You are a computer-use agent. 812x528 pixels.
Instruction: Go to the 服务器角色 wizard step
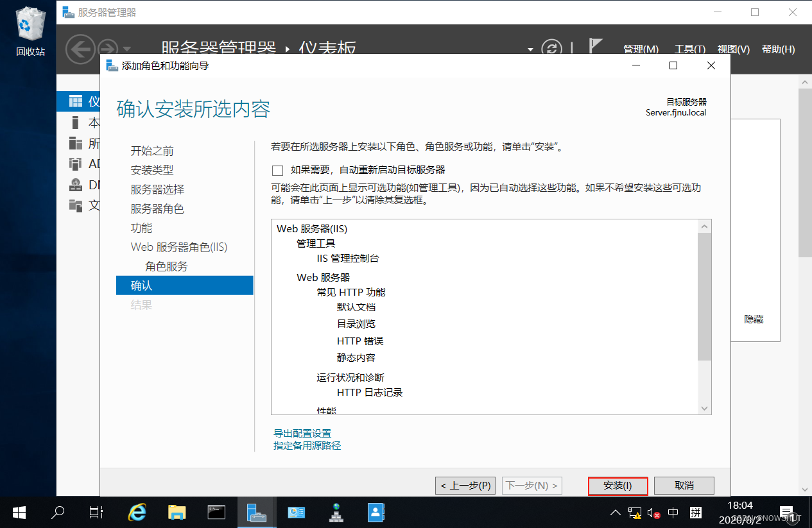[157, 209]
